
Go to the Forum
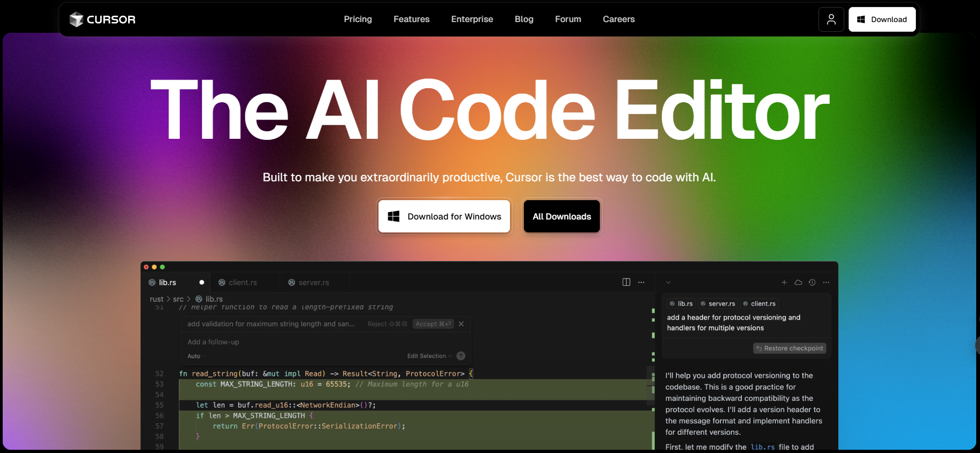pyautogui.click(x=568, y=19)
